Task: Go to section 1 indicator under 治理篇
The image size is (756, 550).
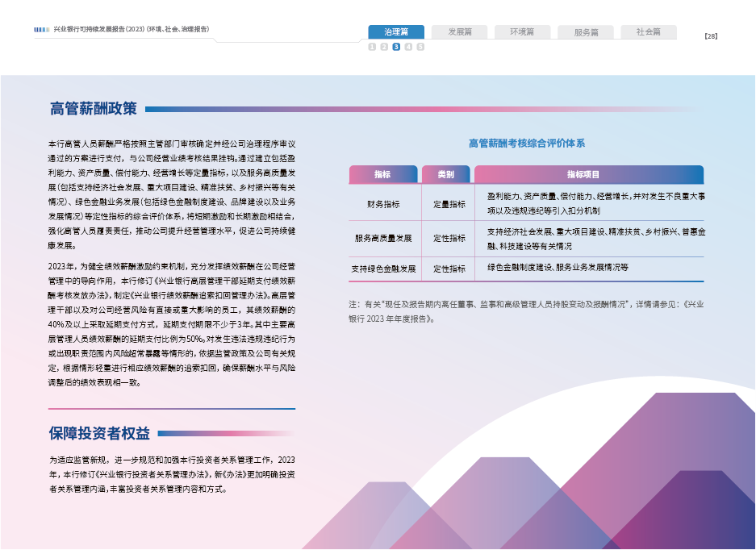Action: (x=372, y=48)
